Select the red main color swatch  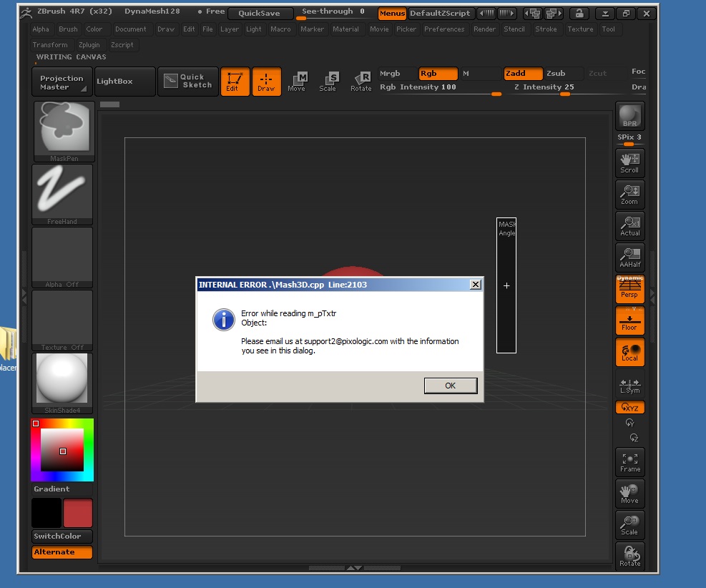(78, 512)
